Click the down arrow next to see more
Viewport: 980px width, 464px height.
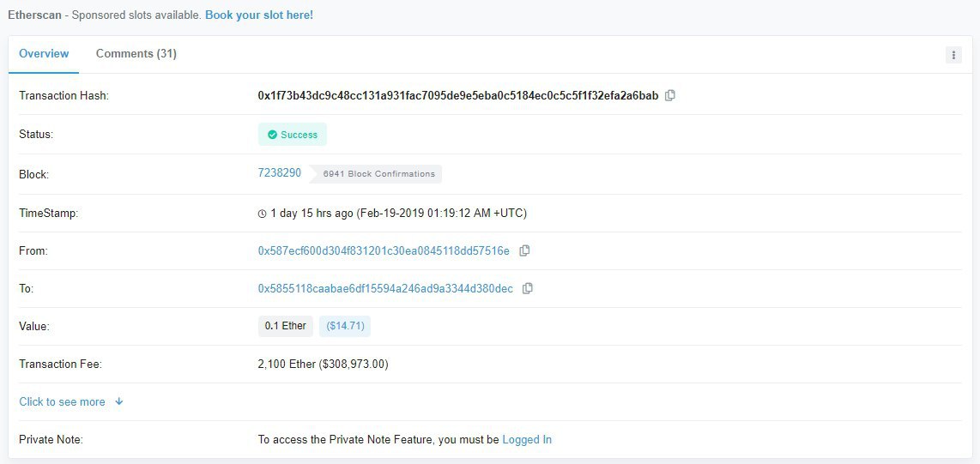pyautogui.click(x=118, y=401)
